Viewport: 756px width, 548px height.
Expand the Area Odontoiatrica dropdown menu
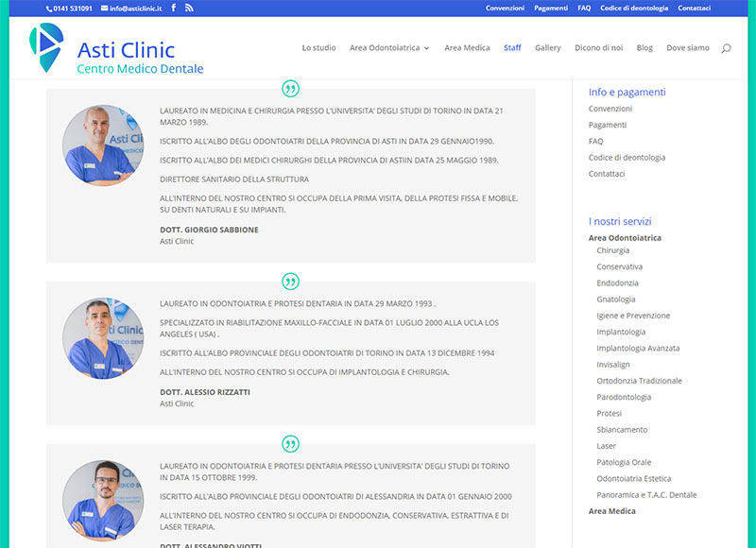pos(389,48)
